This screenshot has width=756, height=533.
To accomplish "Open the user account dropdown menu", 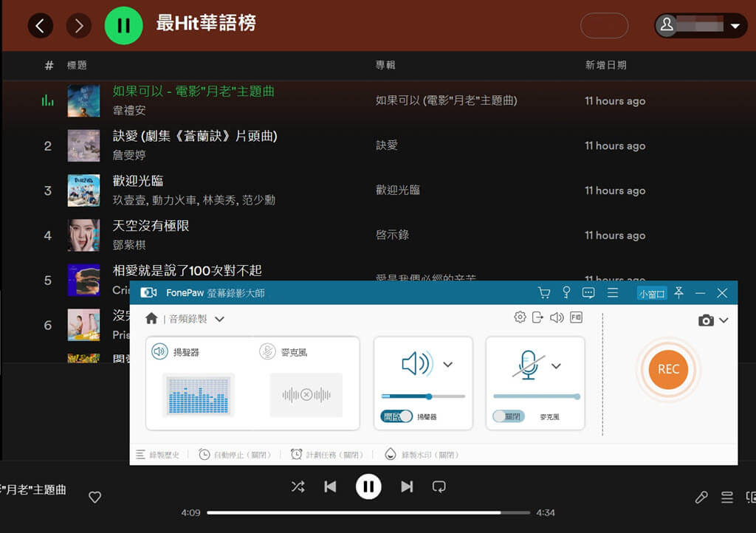I will tap(701, 25).
